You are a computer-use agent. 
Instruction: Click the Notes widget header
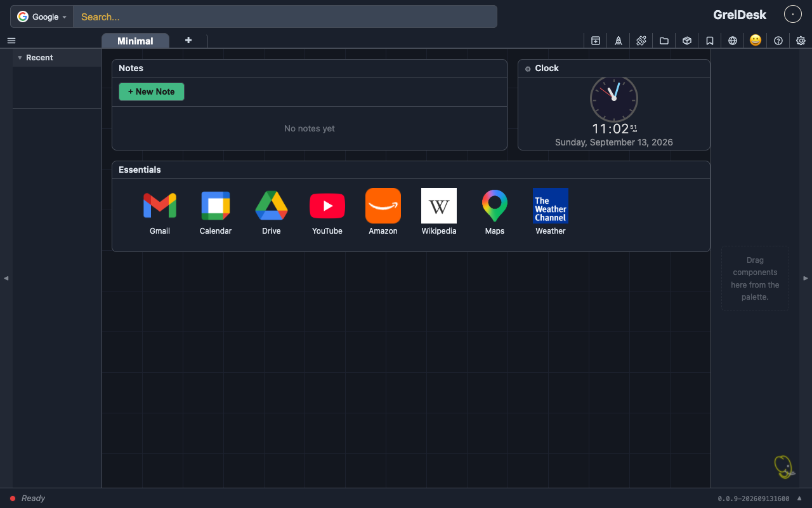tap(310, 69)
